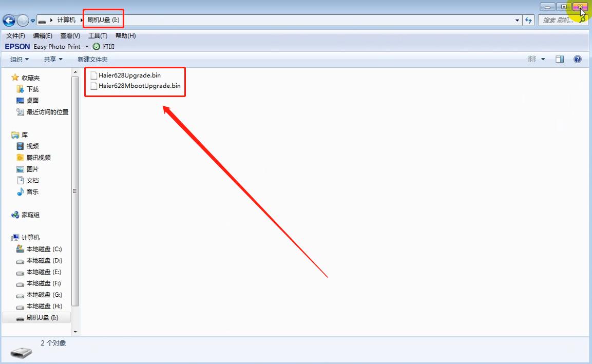Open 视频 library
Image resolution: width=592 pixels, height=364 pixels.
[x=32, y=146]
